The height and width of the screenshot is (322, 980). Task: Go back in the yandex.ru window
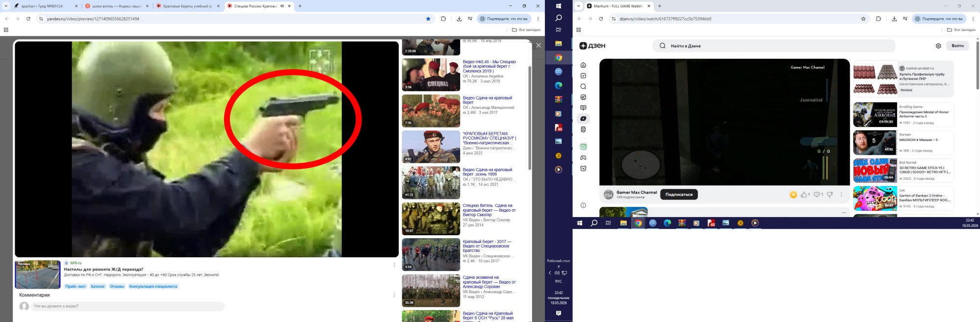tap(7, 19)
